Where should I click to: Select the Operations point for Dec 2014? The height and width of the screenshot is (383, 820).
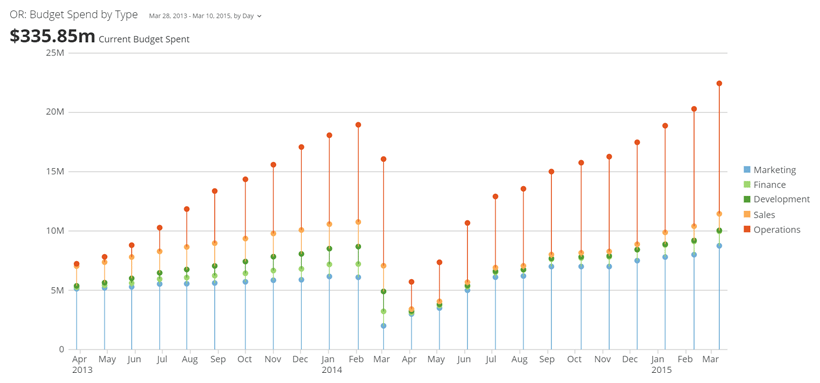[637, 142]
